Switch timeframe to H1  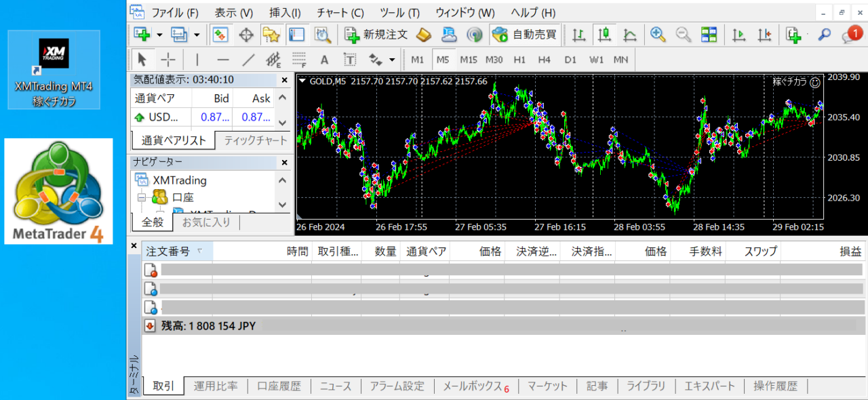[519, 60]
